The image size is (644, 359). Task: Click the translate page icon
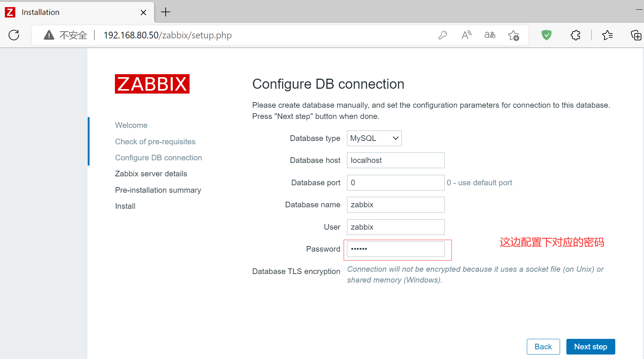490,35
